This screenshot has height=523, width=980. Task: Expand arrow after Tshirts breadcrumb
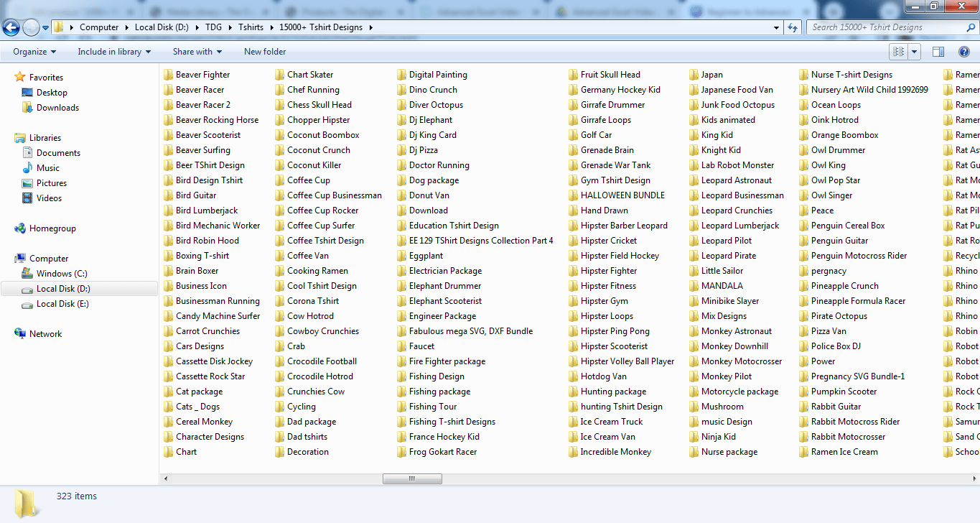coord(271,27)
